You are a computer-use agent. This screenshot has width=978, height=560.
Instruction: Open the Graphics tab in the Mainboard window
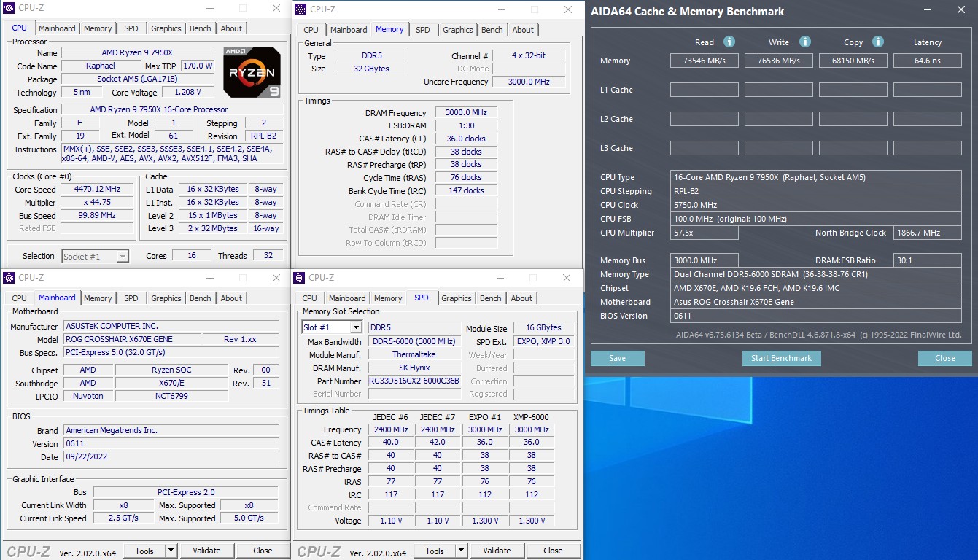pos(166,298)
